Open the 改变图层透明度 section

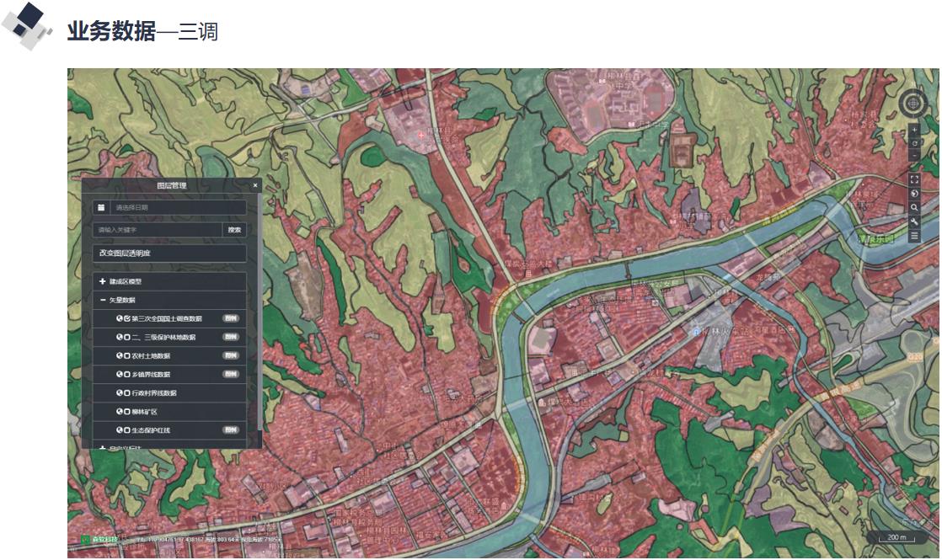point(169,253)
